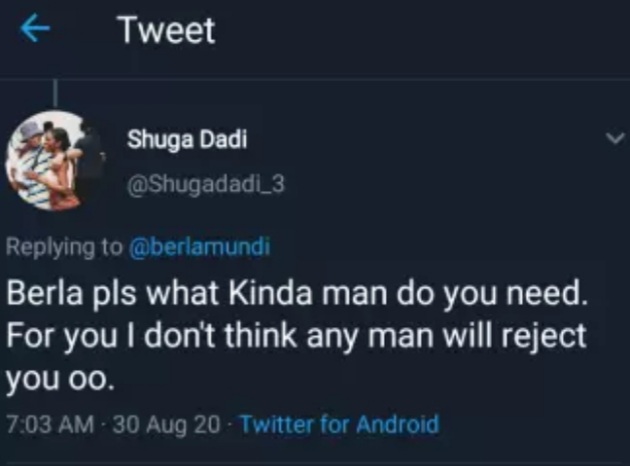Click the word "reject" in the tweet
This screenshot has height=466, width=630.
tap(548, 335)
